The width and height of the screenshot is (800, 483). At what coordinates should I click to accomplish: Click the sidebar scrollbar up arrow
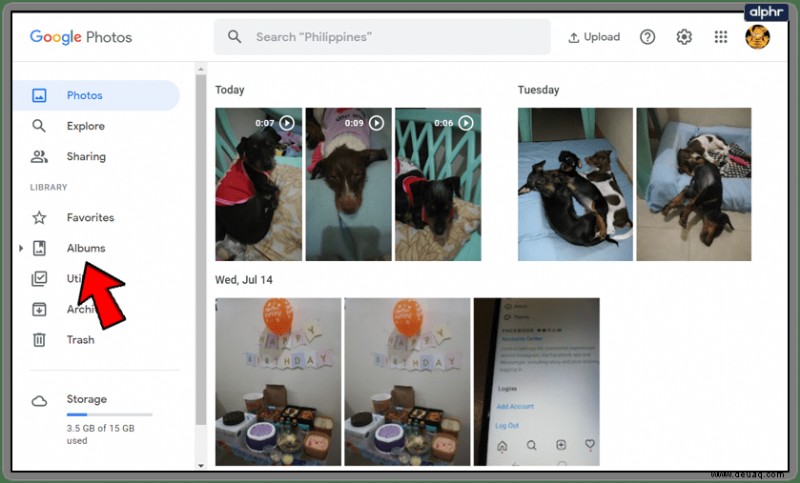point(201,69)
